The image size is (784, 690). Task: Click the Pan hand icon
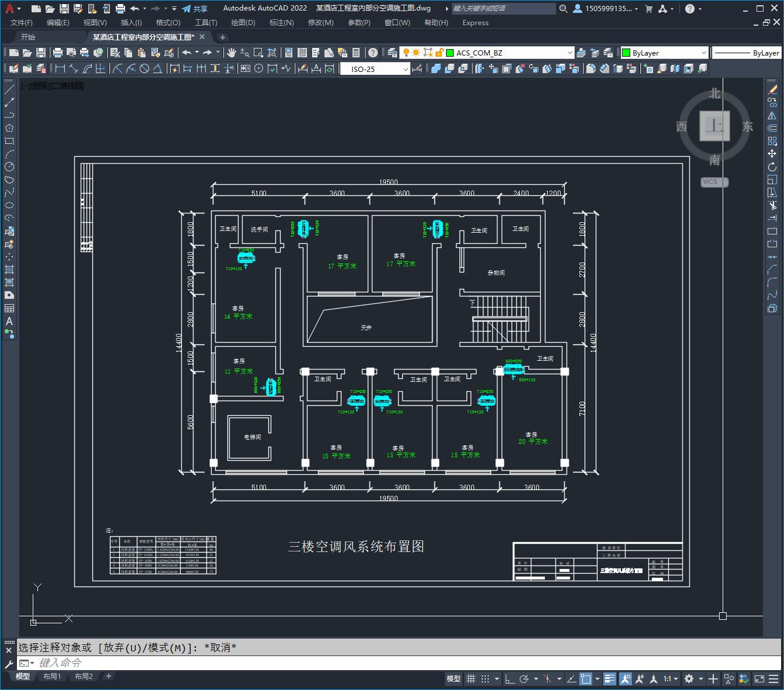pyautogui.click(x=232, y=53)
